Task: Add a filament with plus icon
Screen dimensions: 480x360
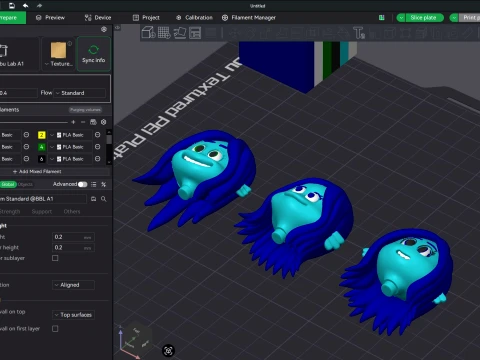Action: pyautogui.click(x=73, y=122)
